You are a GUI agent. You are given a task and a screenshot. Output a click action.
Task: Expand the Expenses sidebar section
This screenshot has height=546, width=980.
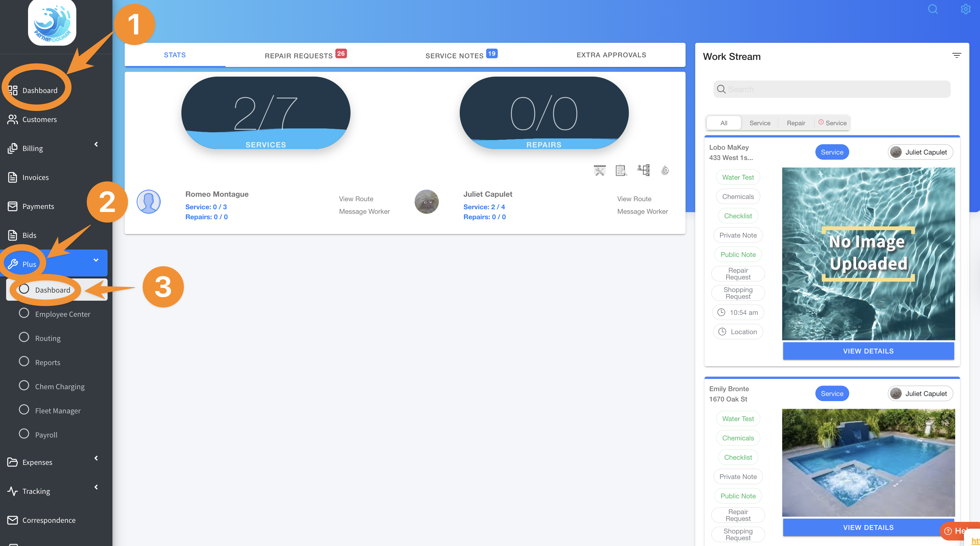coord(96,458)
